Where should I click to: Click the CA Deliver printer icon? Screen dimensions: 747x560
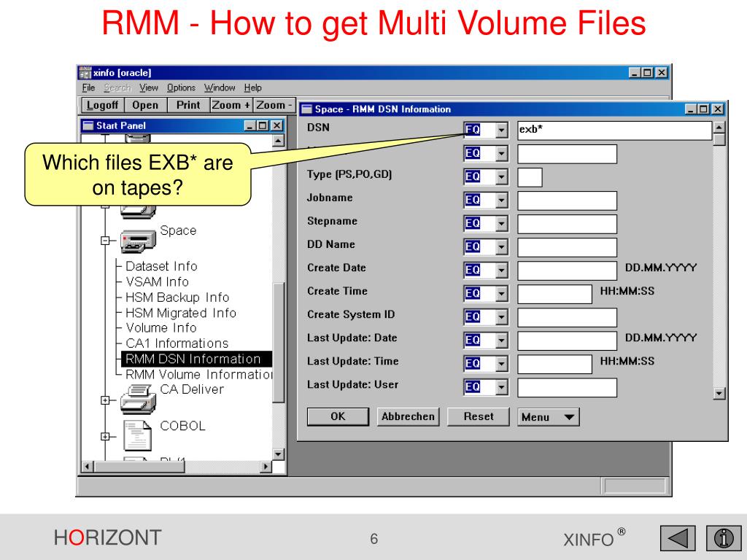pos(138,399)
